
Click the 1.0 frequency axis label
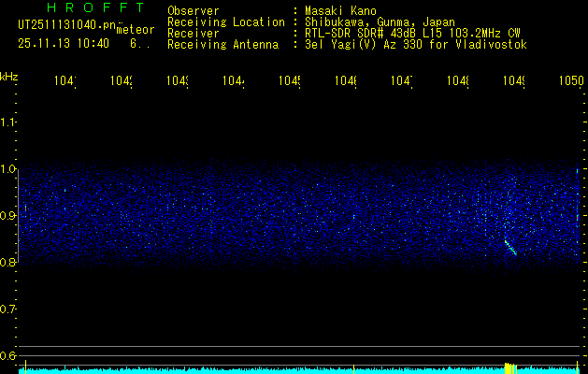[x=8, y=169]
